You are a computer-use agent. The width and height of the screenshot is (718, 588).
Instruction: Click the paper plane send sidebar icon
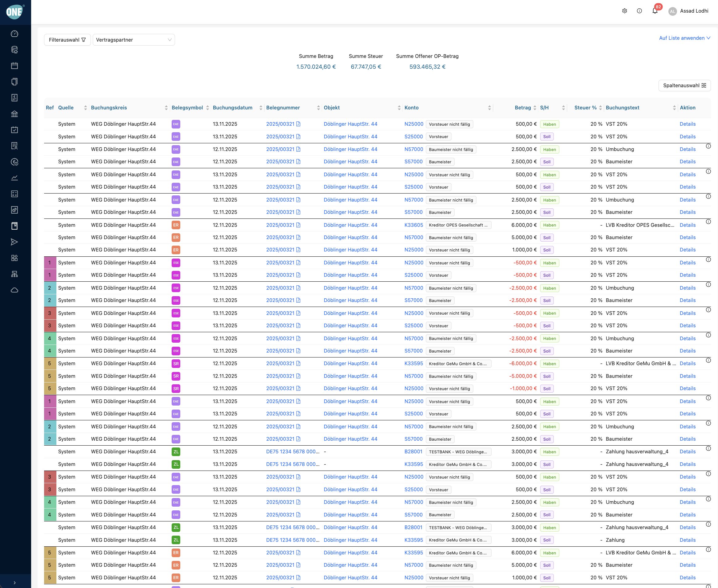[x=14, y=242]
